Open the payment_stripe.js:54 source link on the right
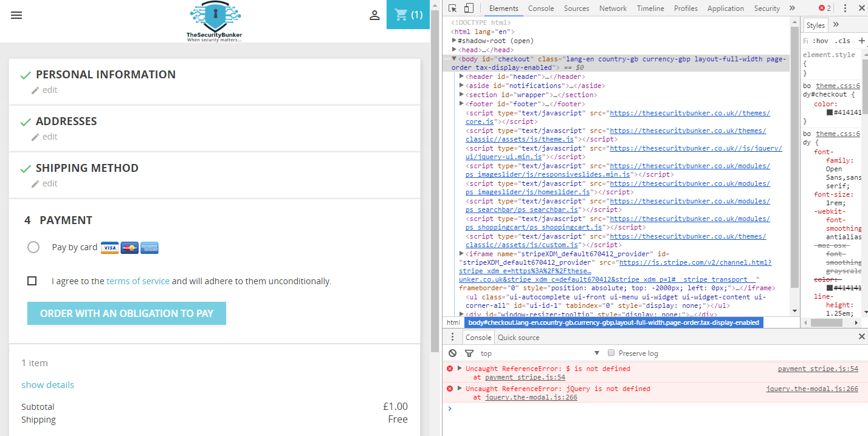This screenshot has height=436, width=868. (x=818, y=369)
